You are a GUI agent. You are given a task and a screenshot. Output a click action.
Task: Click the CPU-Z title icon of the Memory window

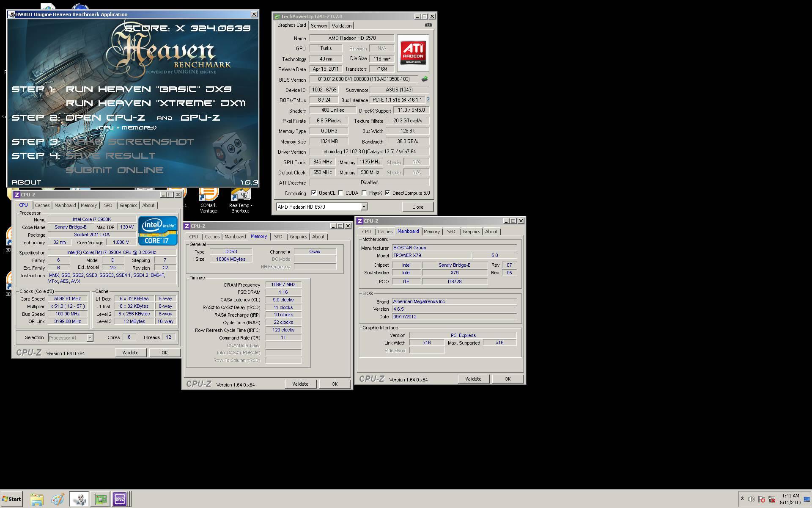click(x=187, y=226)
